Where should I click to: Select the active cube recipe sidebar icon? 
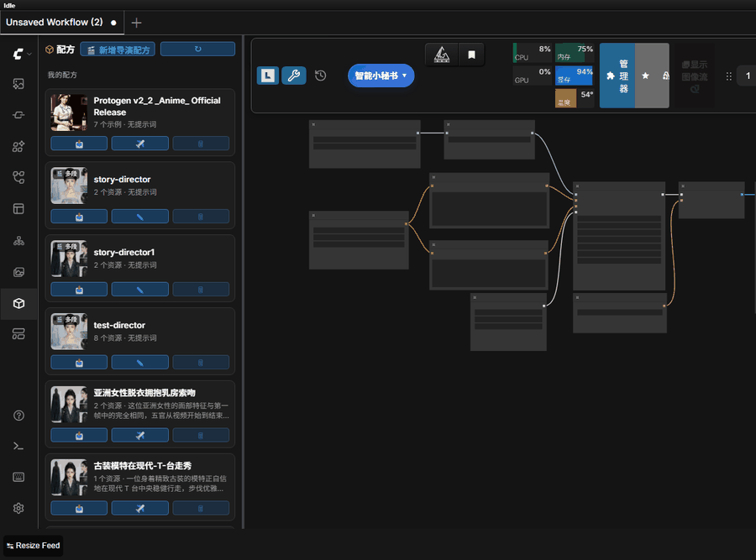tap(18, 304)
